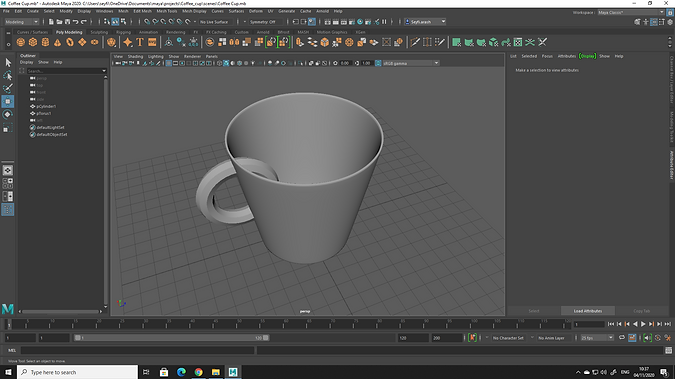The width and height of the screenshot is (675, 379).
Task: Create a polygon cube from shelf
Action: 33,42
